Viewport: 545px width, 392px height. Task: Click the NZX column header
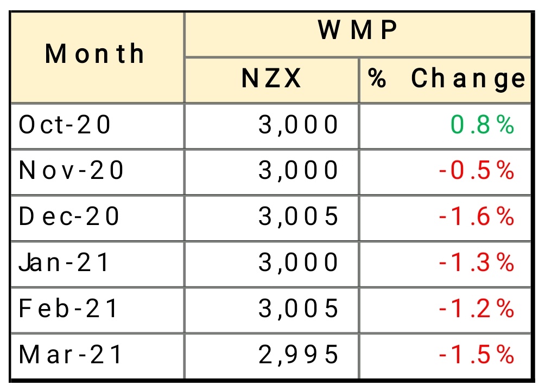(271, 79)
